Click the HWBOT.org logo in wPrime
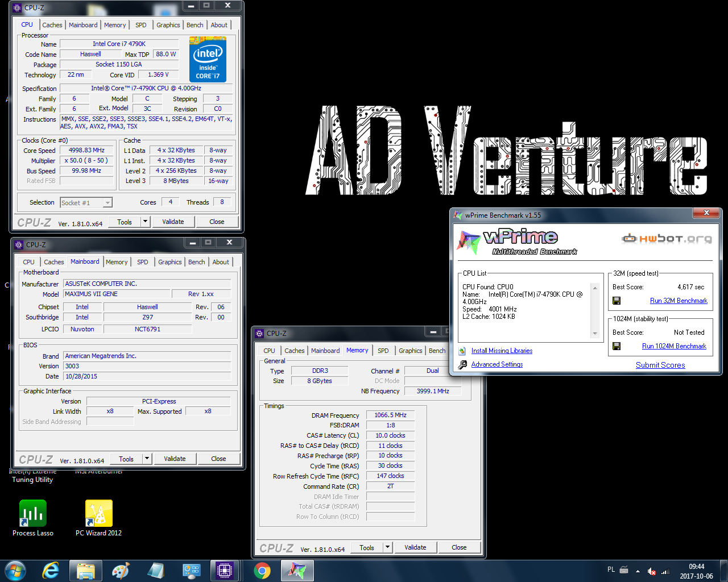Screen dimensions: 728x582 [x=667, y=238]
